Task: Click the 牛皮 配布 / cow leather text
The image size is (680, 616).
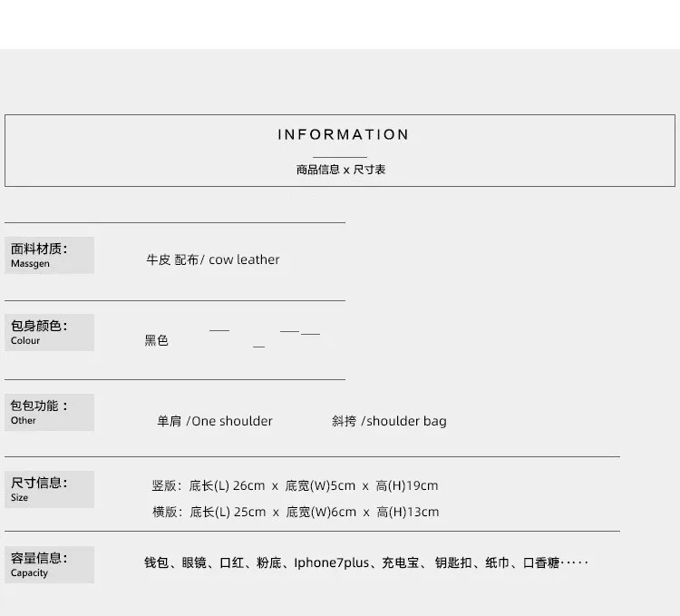Action: click(x=212, y=259)
